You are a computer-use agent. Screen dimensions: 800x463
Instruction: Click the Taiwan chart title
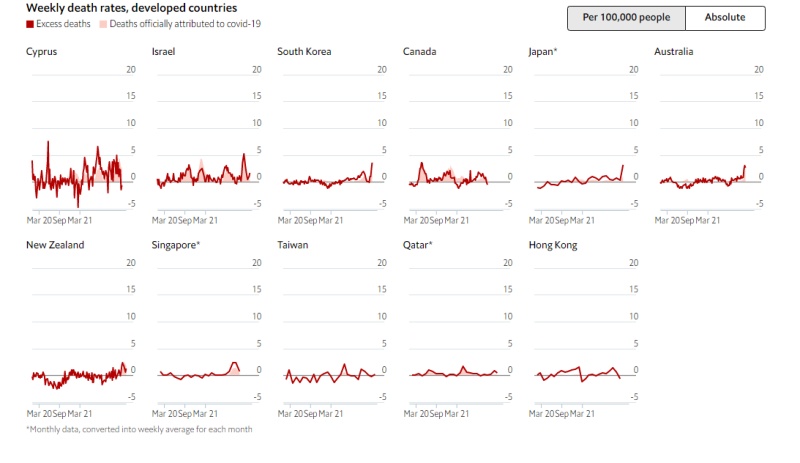click(293, 245)
